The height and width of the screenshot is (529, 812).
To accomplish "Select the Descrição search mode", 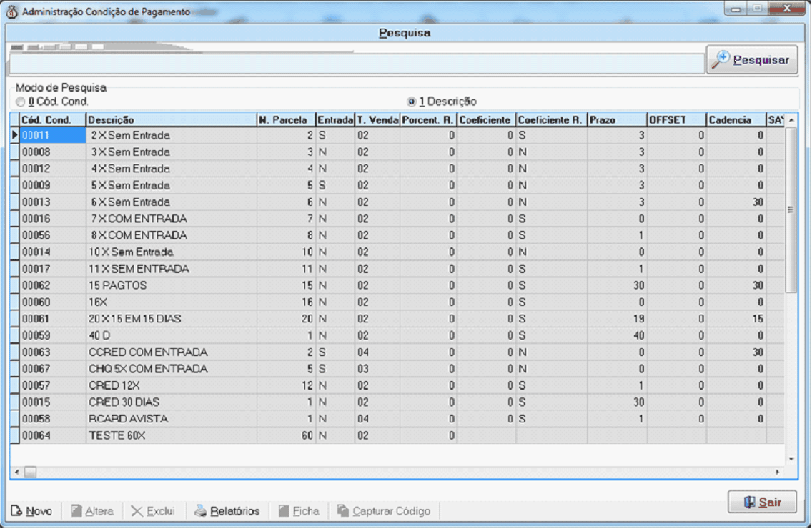I will [x=411, y=102].
